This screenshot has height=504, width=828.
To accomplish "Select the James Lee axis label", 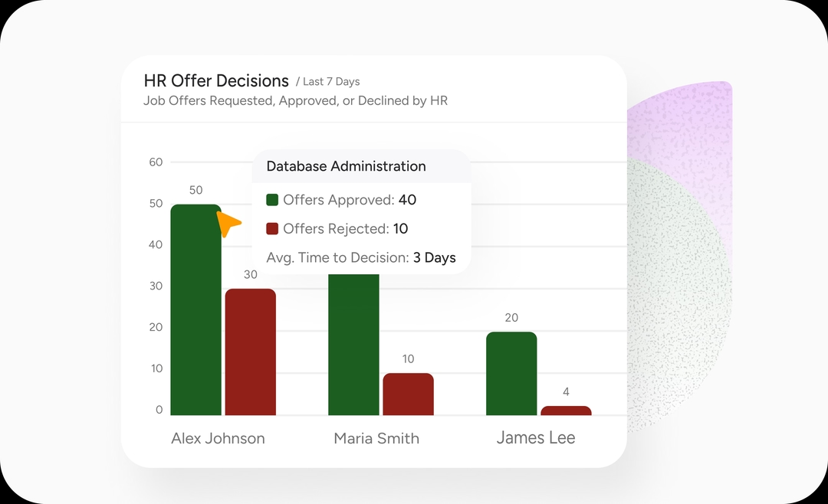I will coord(535,438).
